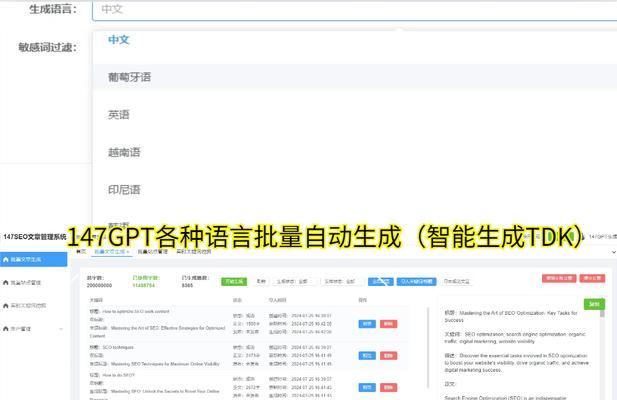Switch to the 首页 home tab

(81, 251)
